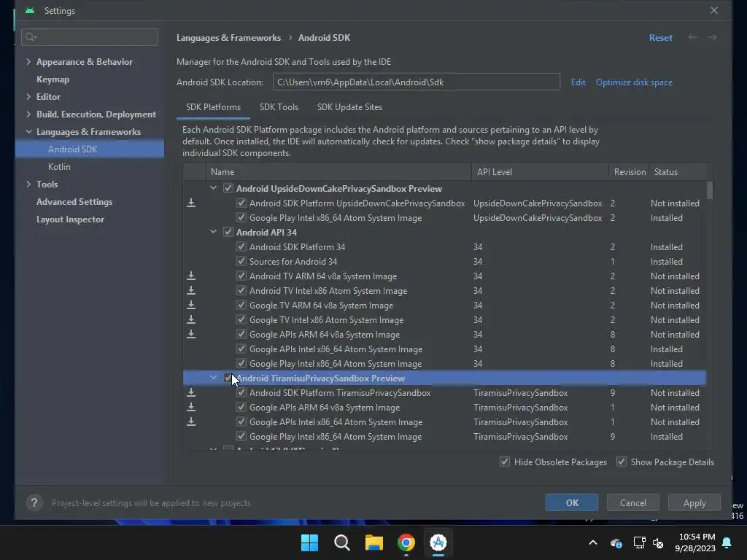The image size is (747, 560).
Task: Collapse Languages & Frameworks section
Action: coord(28,131)
